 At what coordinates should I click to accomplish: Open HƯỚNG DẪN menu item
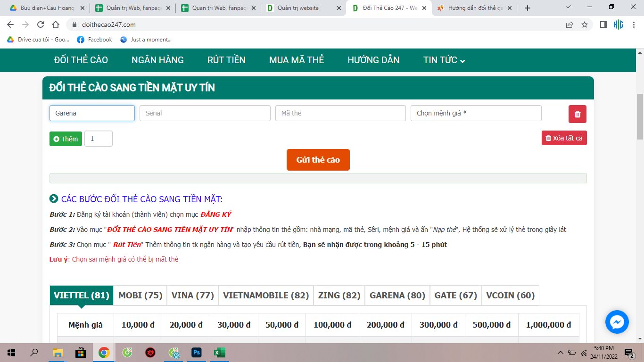click(373, 60)
